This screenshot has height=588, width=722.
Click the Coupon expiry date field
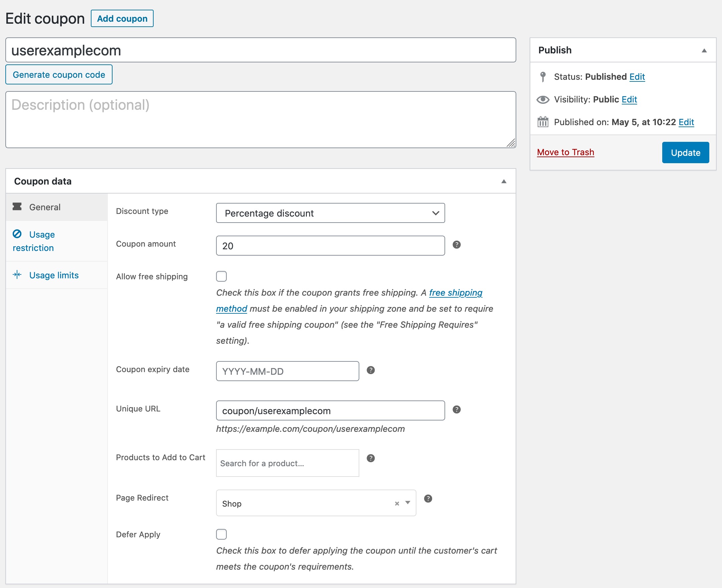[x=287, y=371]
